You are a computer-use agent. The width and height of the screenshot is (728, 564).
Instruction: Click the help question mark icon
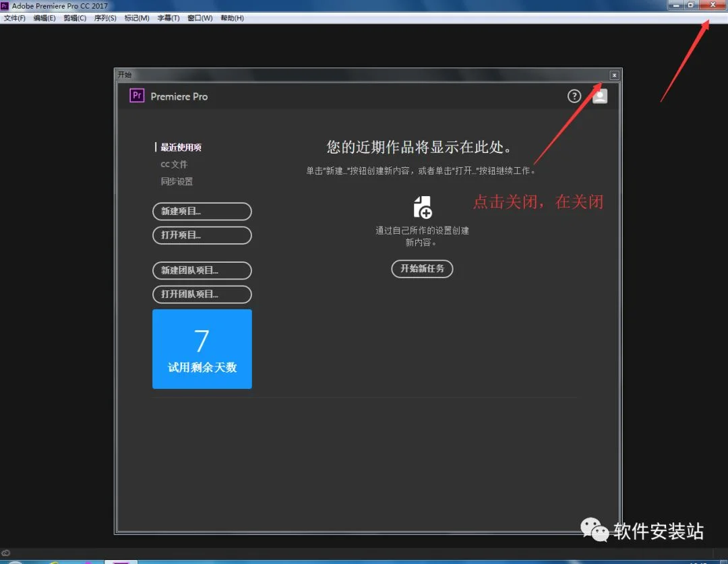coord(574,96)
